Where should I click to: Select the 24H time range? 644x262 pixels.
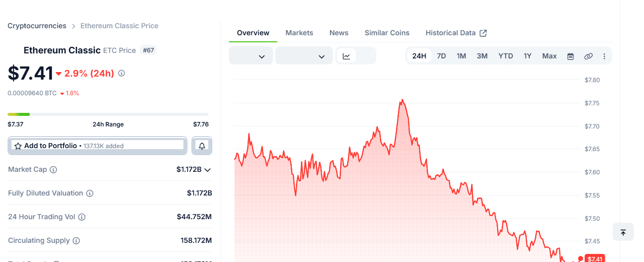(419, 56)
